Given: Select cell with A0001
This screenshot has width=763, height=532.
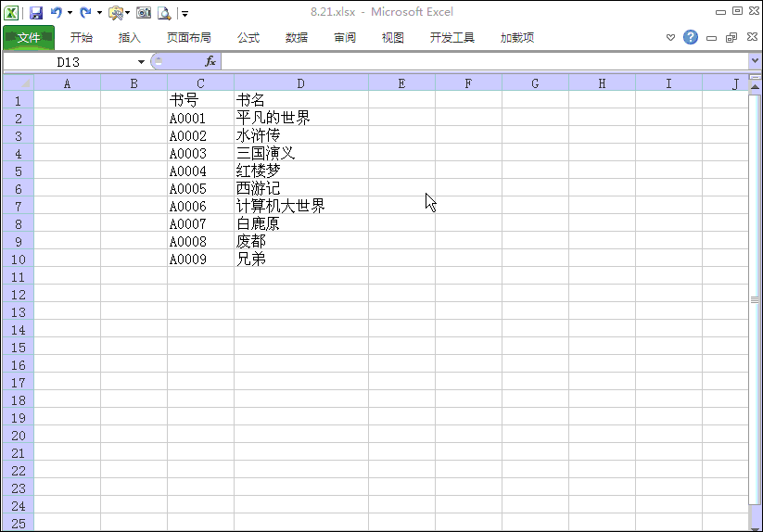Looking at the screenshot, I should point(200,118).
